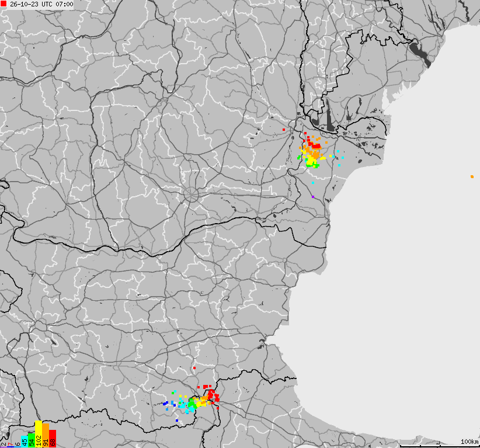Click the 100km scale bar label

click(x=469, y=442)
